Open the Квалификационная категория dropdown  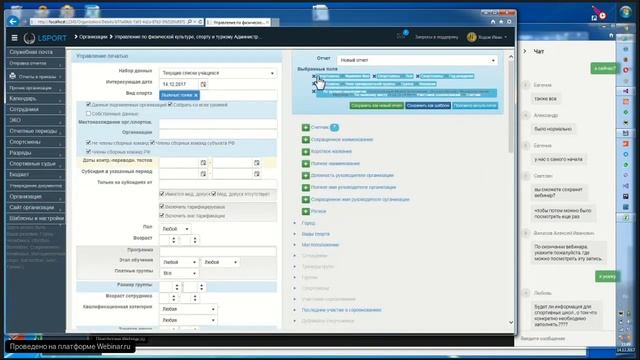(x=188, y=309)
